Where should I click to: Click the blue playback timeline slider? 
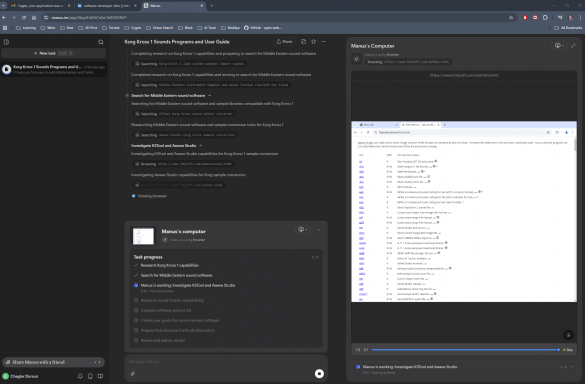click(465, 350)
